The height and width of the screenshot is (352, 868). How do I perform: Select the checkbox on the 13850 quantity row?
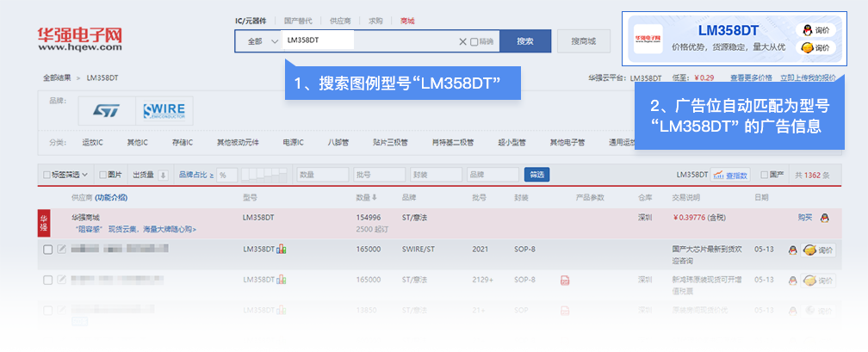[x=48, y=310]
